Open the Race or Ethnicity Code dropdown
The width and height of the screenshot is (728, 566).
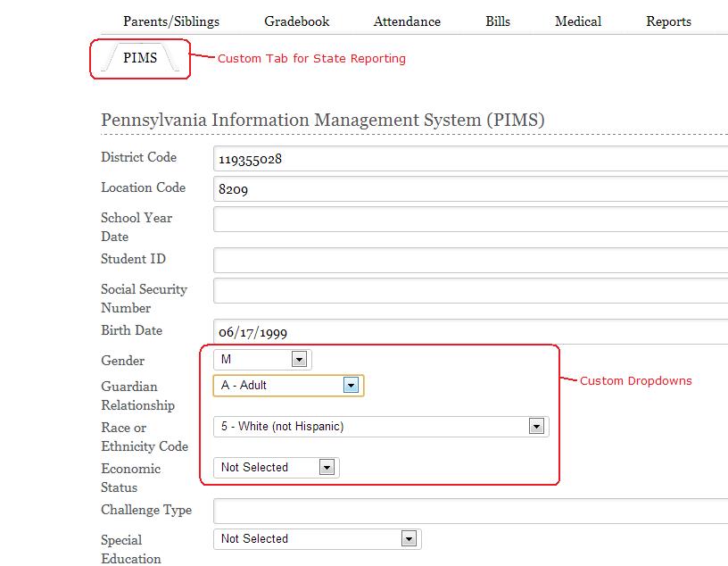coord(381,427)
